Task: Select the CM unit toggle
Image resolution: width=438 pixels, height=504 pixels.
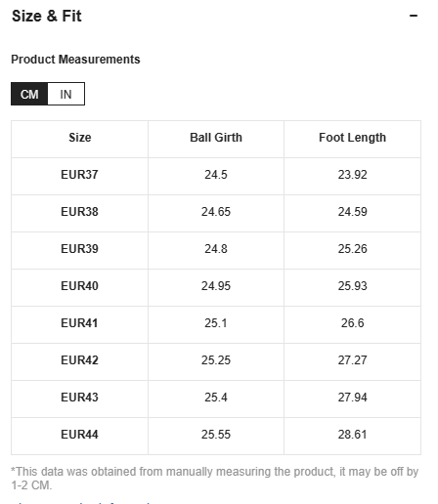Action: tap(29, 94)
